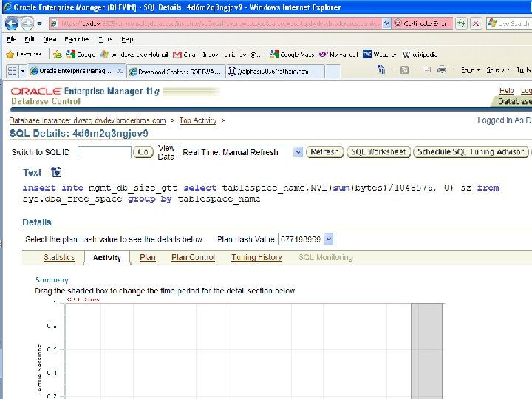Switch to the Statistics tab
This screenshot has height=399, width=532.
59,257
